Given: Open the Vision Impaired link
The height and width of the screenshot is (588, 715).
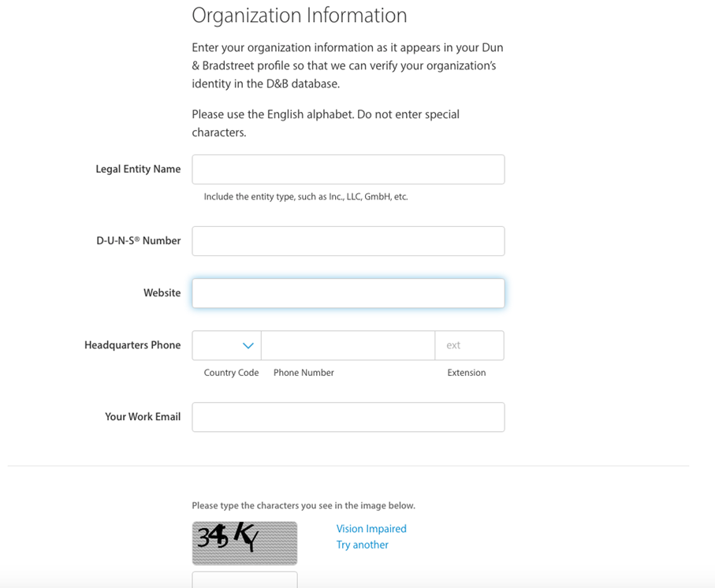Looking at the screenshot, I should tap(371, 529).
